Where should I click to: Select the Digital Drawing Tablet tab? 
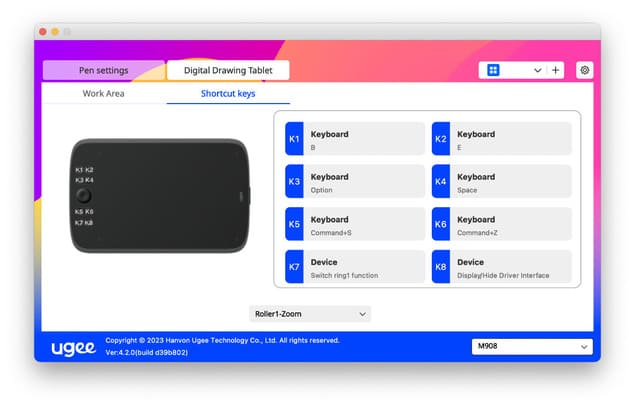[228, 70]
